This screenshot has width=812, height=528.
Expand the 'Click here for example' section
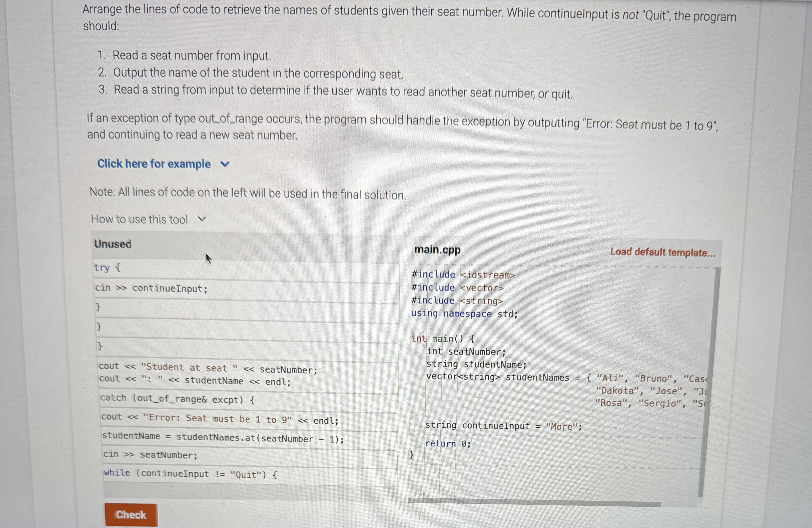pos(163,164)
